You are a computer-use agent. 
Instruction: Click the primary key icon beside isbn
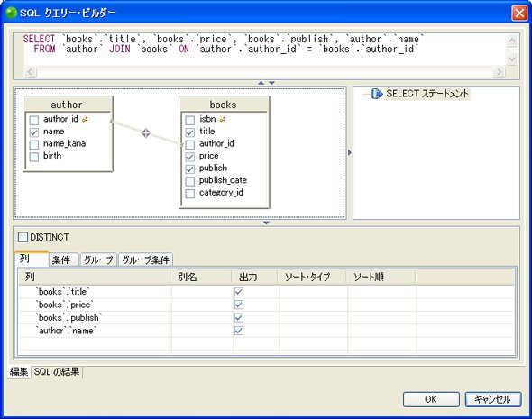click(223, 119)
